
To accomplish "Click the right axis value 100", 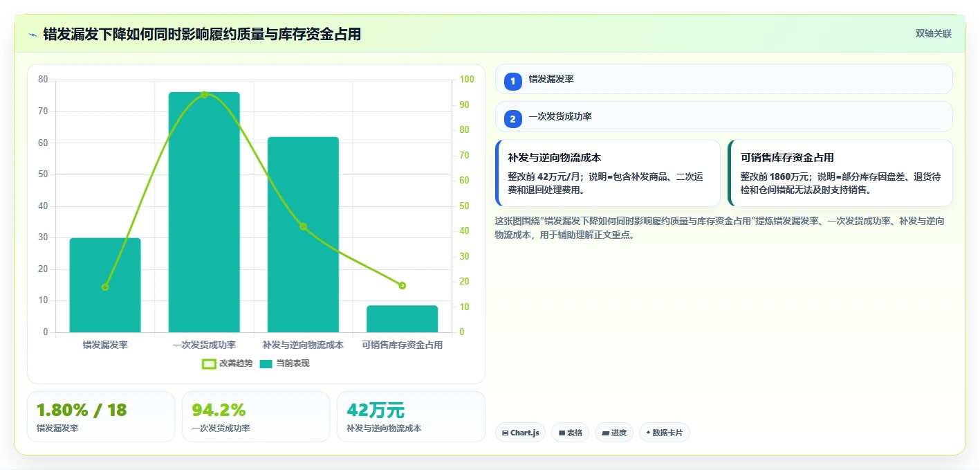I will (468, 80).
